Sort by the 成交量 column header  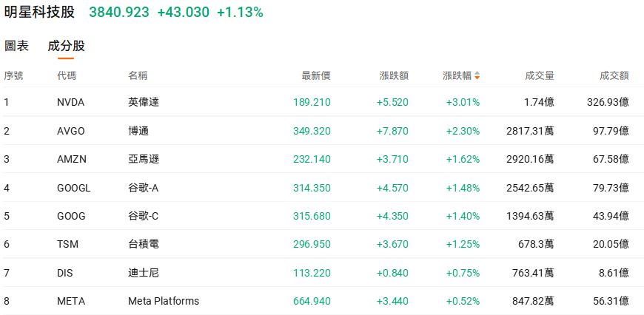pos(539,75)
